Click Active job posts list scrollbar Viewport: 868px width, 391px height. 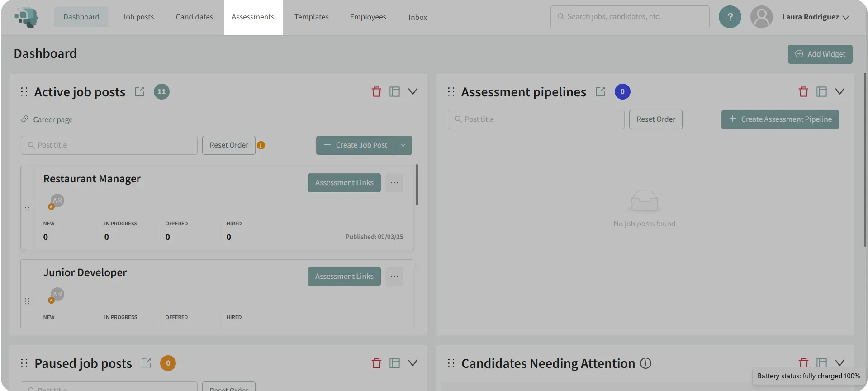(417, 185)
